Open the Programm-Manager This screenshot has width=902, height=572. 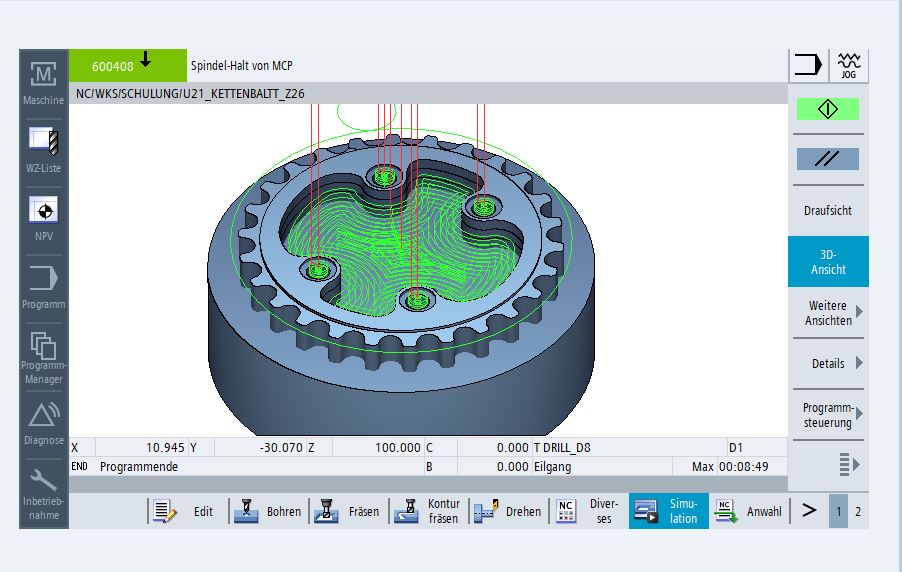(x=43, y=354)
